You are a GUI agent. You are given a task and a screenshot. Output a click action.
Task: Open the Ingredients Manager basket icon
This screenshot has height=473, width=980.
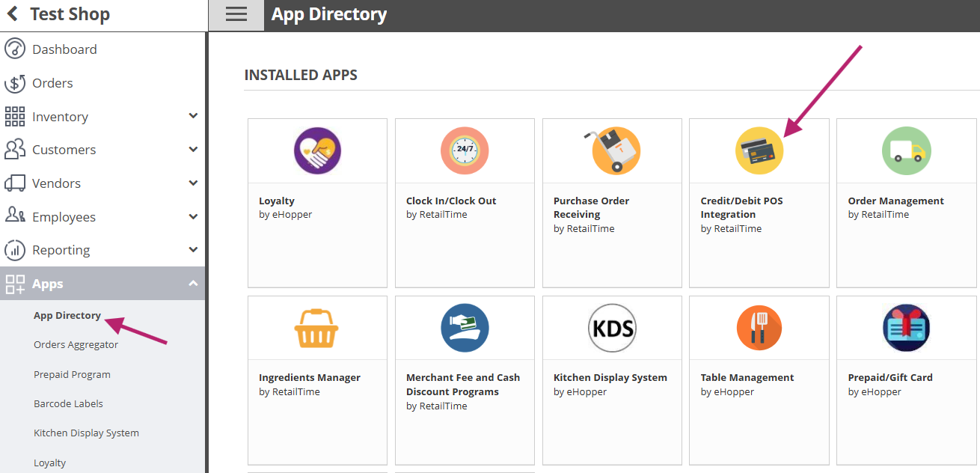tap(317, 328)
